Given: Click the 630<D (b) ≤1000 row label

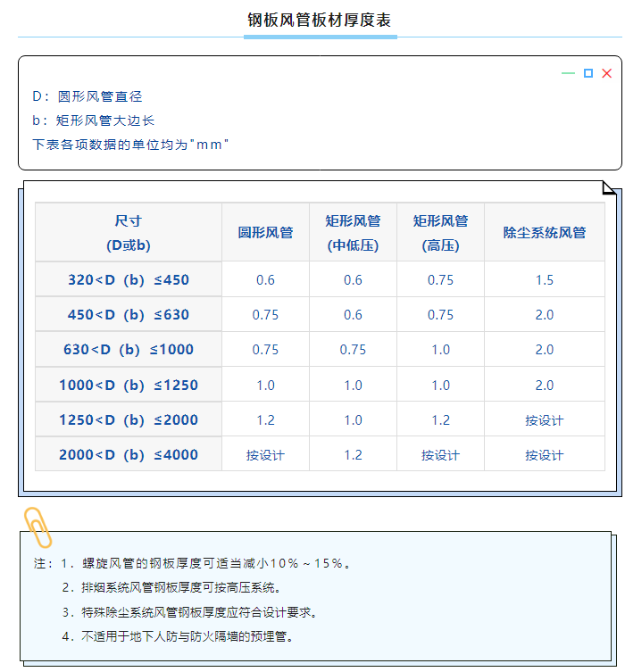Looking at the screenshot, I should pos(129,350).
